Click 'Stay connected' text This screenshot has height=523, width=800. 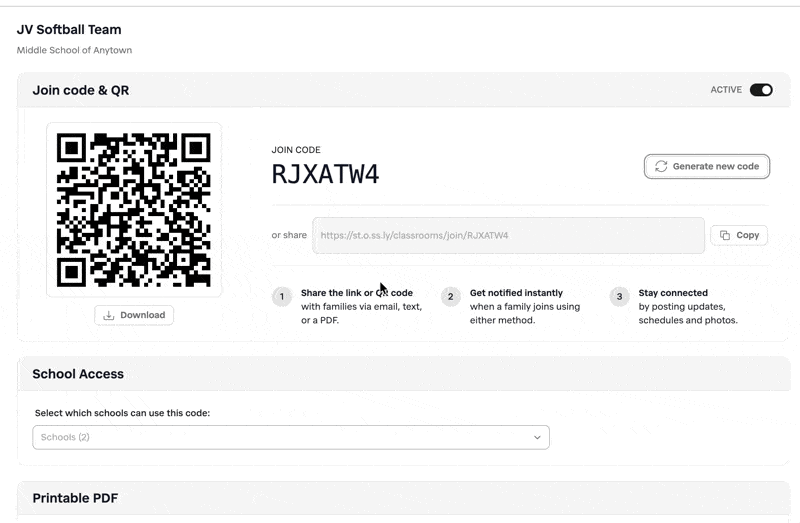[673, 293]
